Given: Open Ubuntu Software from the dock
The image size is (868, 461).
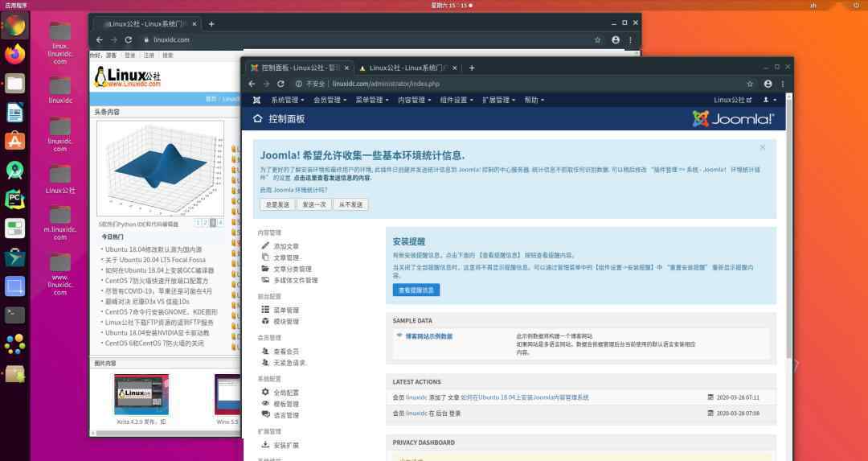Looking at the screenshot, I should [x=15, y=142].
